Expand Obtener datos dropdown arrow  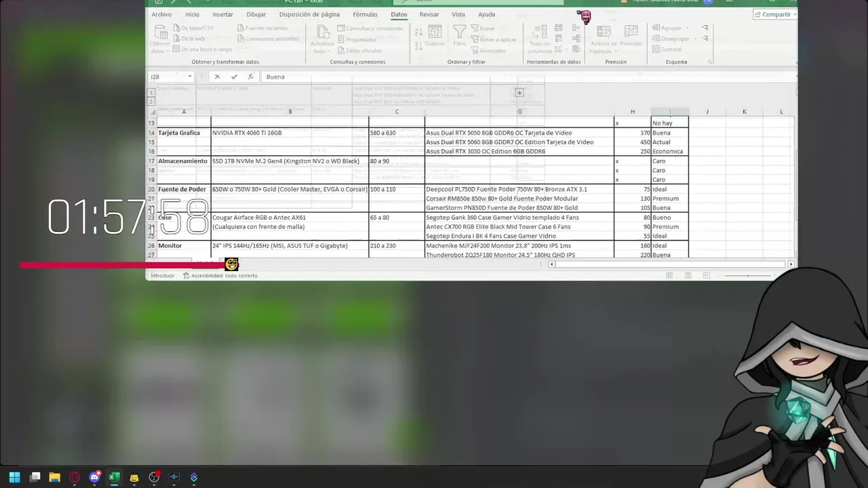pos(167,52)
